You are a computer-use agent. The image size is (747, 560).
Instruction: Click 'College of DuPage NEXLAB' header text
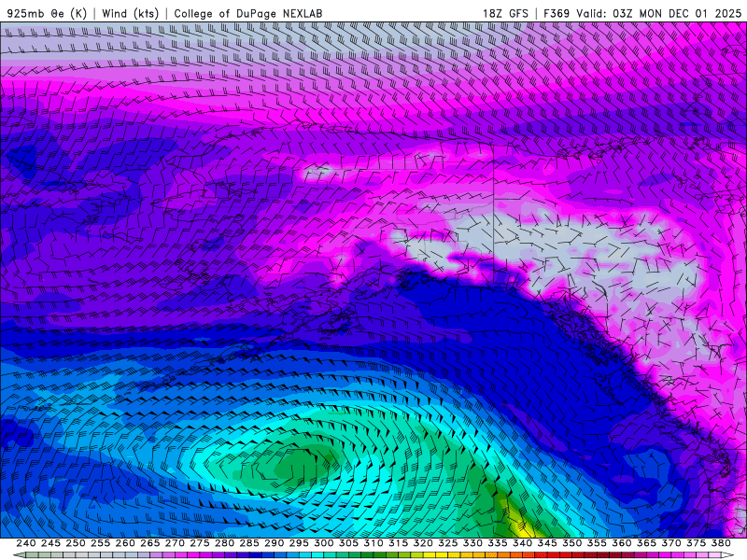(x=248, y=13)
